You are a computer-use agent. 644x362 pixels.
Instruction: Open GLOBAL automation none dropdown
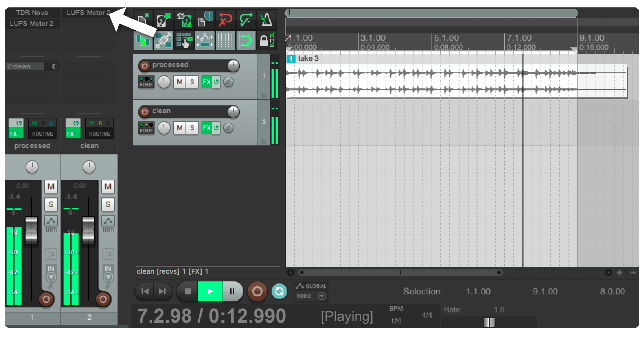(311, 296)
